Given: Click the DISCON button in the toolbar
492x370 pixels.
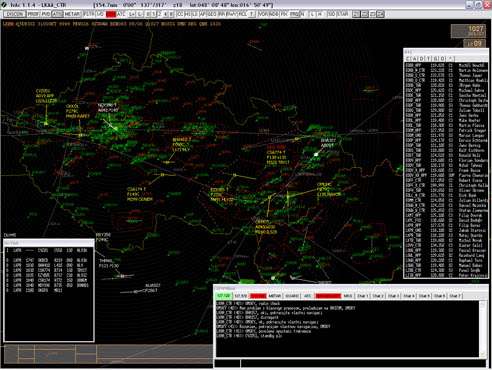Looking at the screenshot, I should [x=15, y=14].
